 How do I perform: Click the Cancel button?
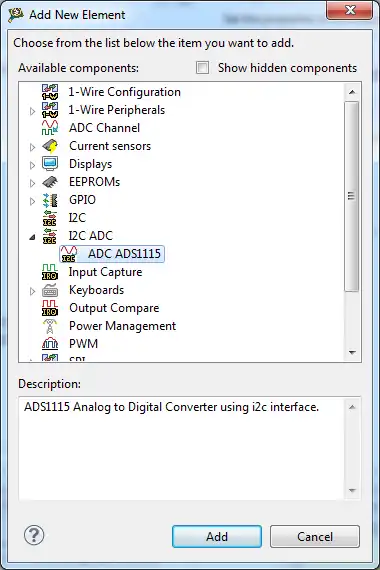coord(315,537)
